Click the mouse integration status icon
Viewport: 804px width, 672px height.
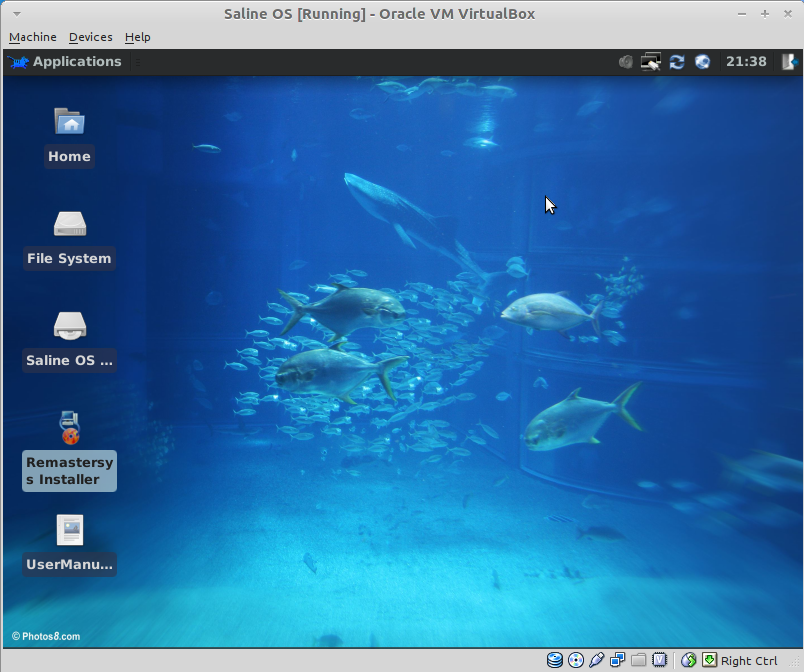[x=689, y=660]
